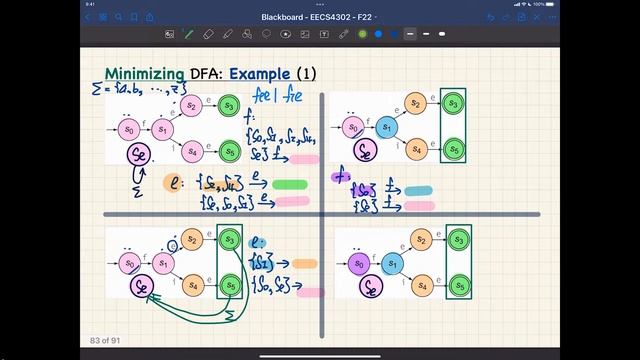
Task: Select the thickest stroke width
Action: click(x=442, y=34)
